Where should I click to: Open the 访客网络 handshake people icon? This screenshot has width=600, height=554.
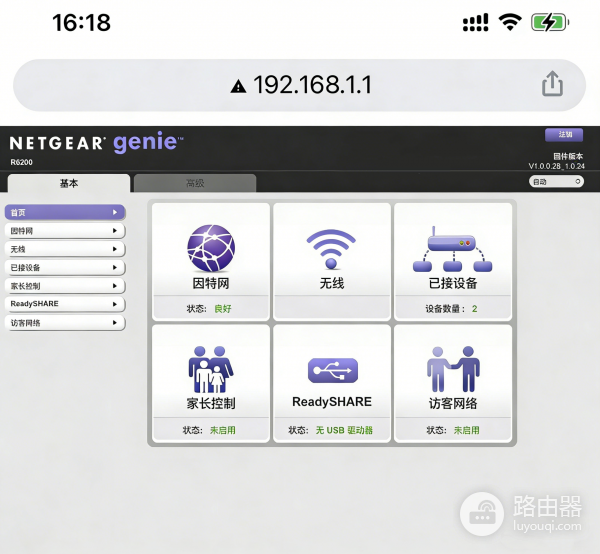coord(453,369)
